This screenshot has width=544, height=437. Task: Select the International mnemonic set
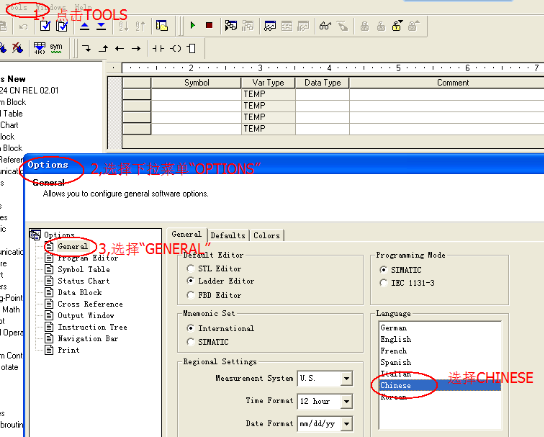190,328
